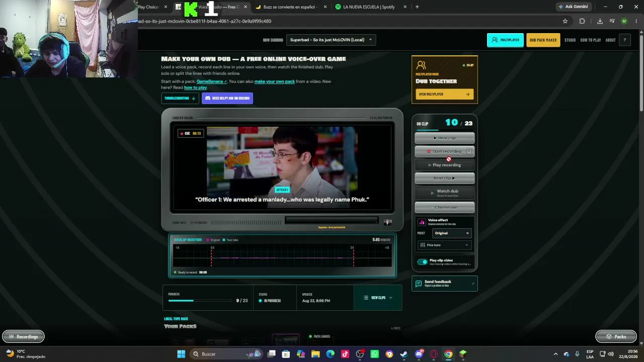Click the Watch dub button
The image size is (644, 362).
pos(445,192)
